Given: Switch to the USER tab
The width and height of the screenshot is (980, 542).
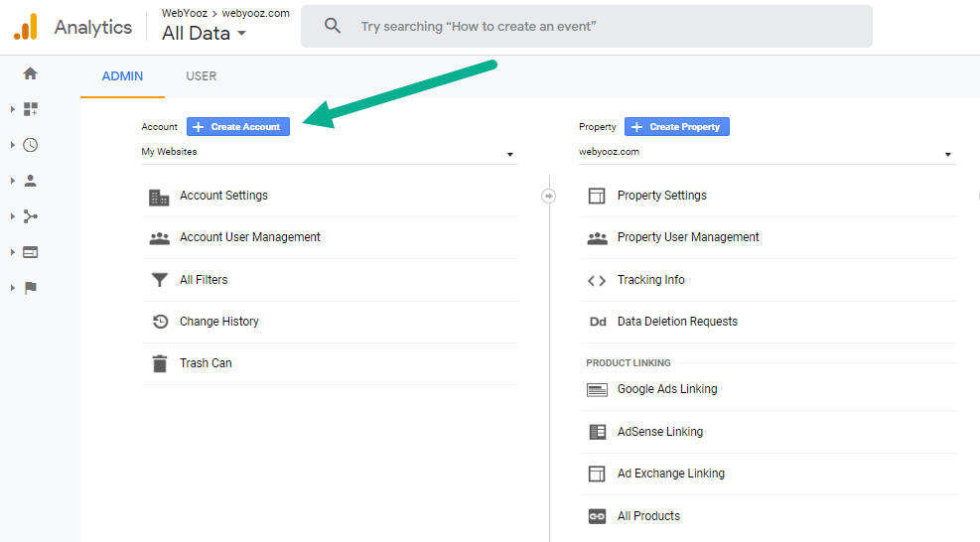Looking at the screenshot, I should pos(201,76).
